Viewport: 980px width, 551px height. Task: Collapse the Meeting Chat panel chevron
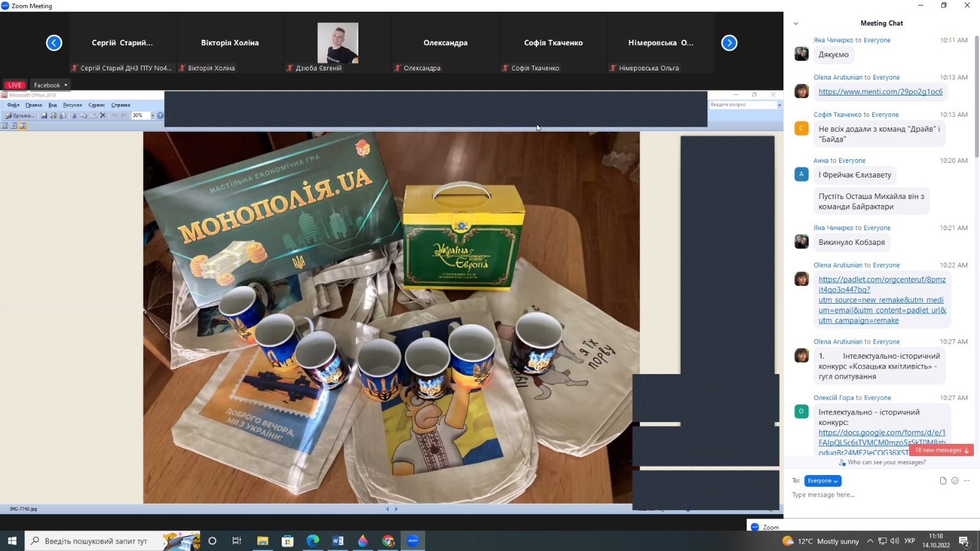[x=796, y=24]
